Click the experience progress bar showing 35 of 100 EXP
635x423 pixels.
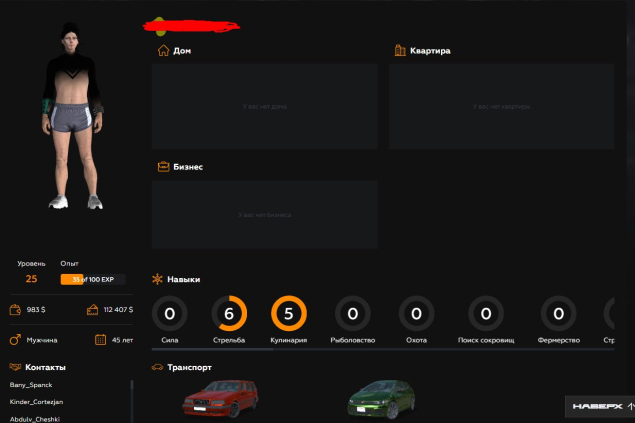(92, 279)
